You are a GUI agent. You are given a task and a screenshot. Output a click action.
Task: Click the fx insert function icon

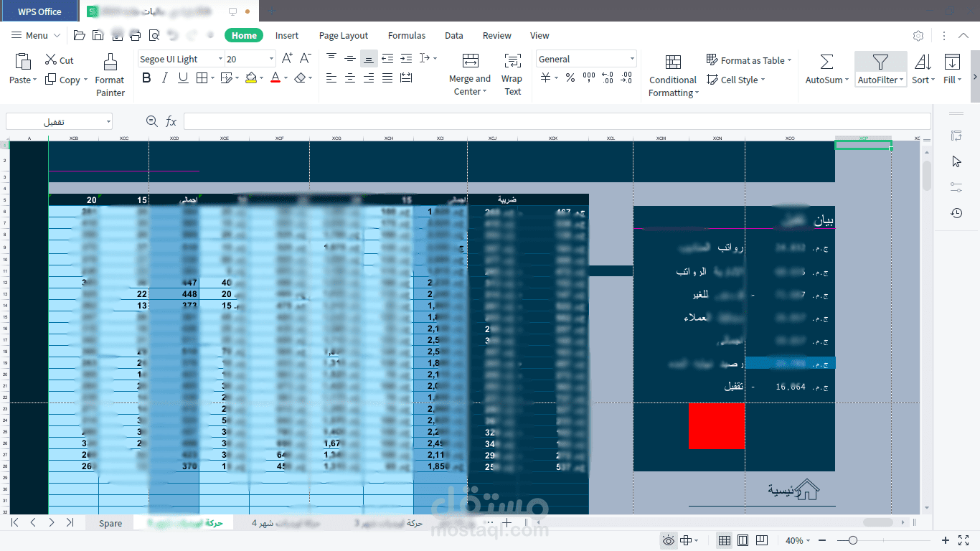171,121
